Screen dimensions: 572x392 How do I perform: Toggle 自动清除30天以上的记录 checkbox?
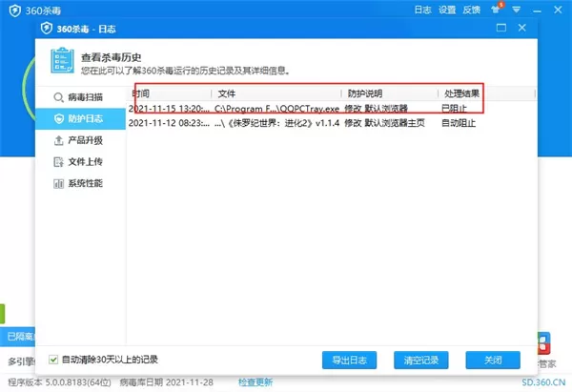(x=53, y=360)
